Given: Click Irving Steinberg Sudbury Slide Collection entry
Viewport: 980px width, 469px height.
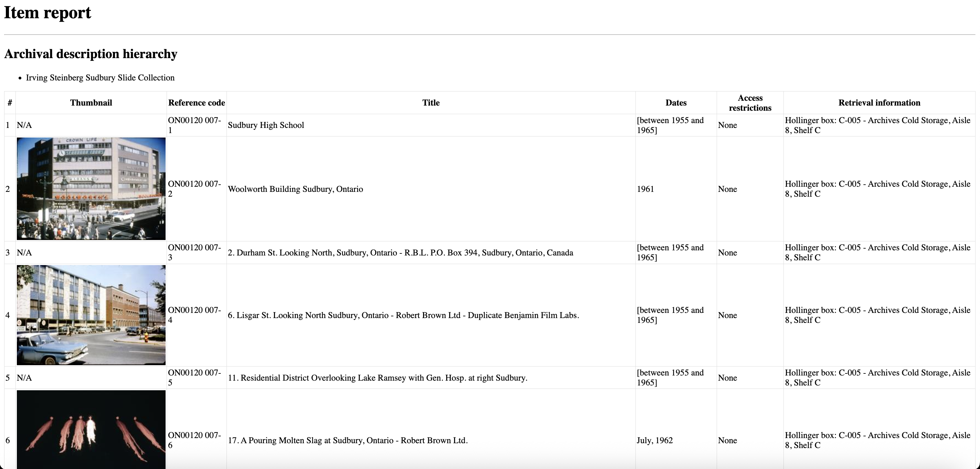Looking at the screenshot, I should [x=100, y=77].
